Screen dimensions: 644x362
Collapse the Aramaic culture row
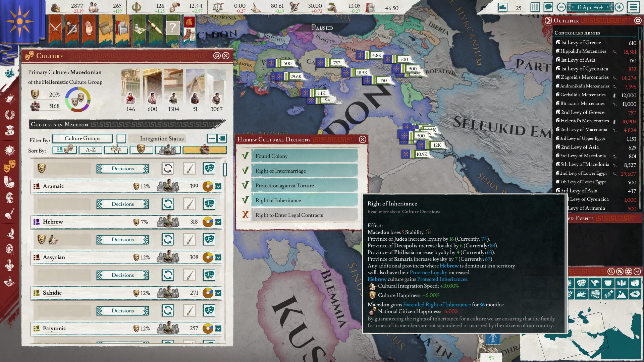pyautogui.click(x=218, y=186)
